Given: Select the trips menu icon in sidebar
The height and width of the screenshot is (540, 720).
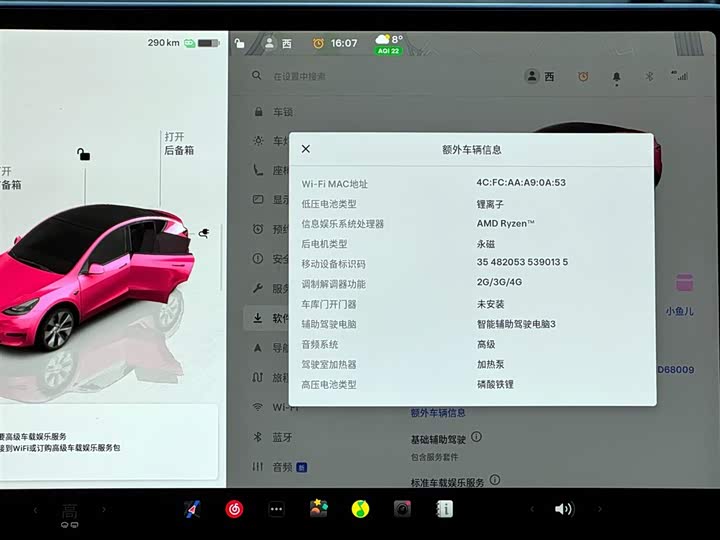Looking at the screenshot, I should 258,377.
